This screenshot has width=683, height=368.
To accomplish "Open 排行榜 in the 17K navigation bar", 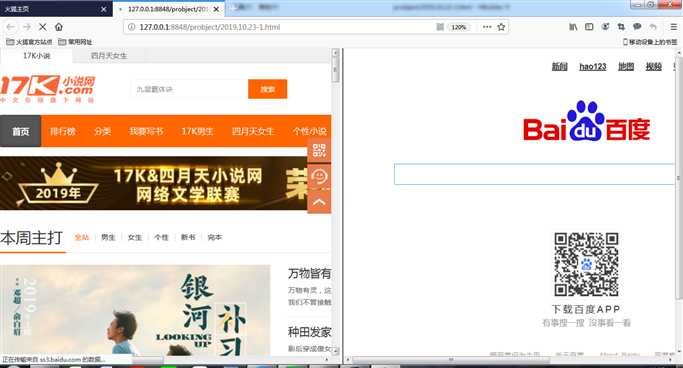I will click(x=63, y=131).
